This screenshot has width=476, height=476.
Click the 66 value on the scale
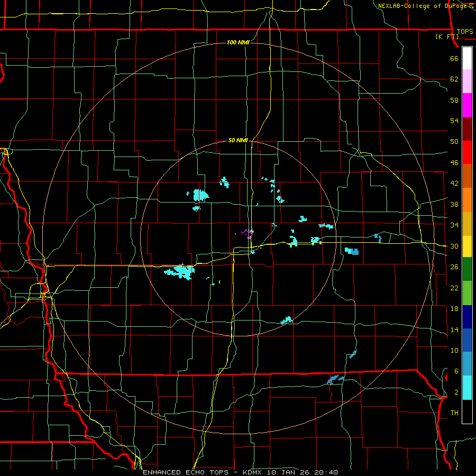tap(454, 58)
